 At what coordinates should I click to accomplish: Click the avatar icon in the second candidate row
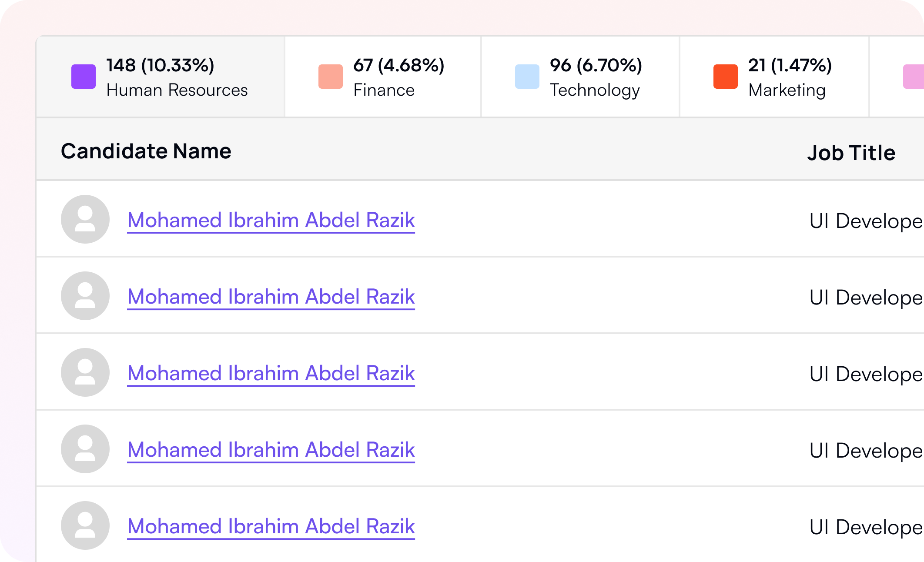(85, 296)
